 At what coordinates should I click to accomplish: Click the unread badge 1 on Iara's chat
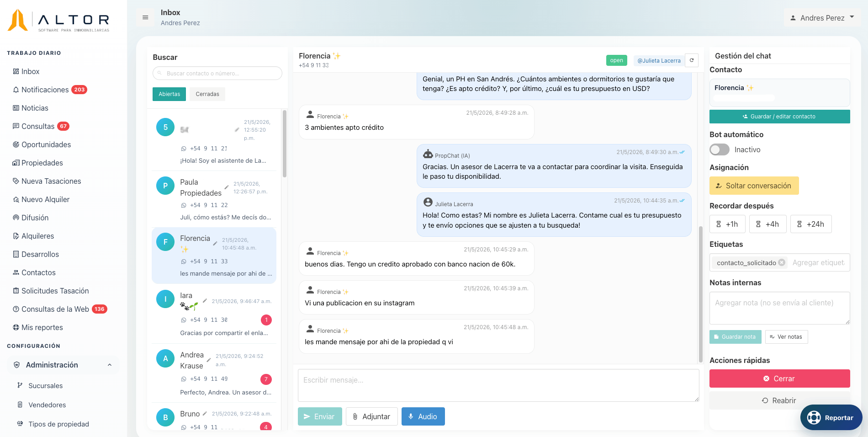point(266,320)
